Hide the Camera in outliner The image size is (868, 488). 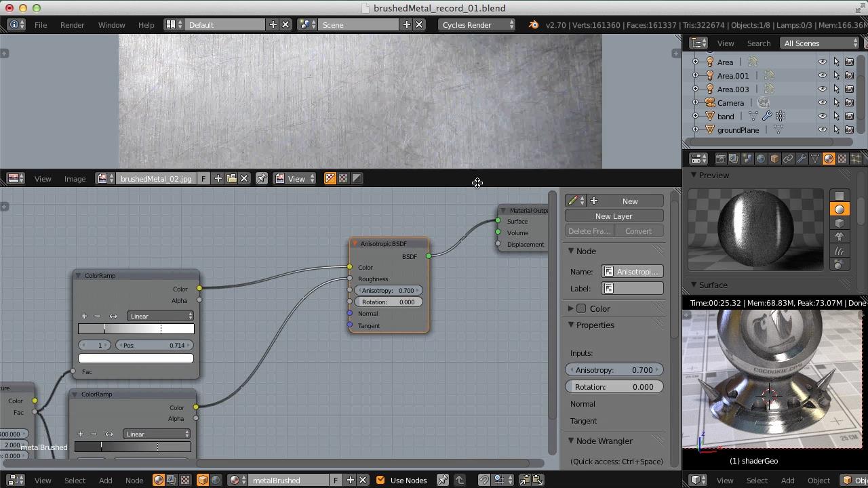point(822,102)
